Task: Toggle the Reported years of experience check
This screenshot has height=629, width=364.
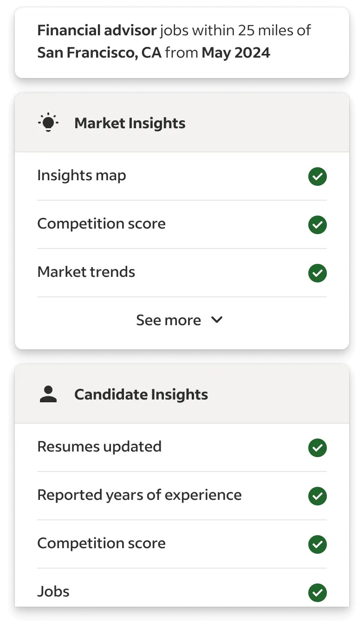Action: click(318, 496)
